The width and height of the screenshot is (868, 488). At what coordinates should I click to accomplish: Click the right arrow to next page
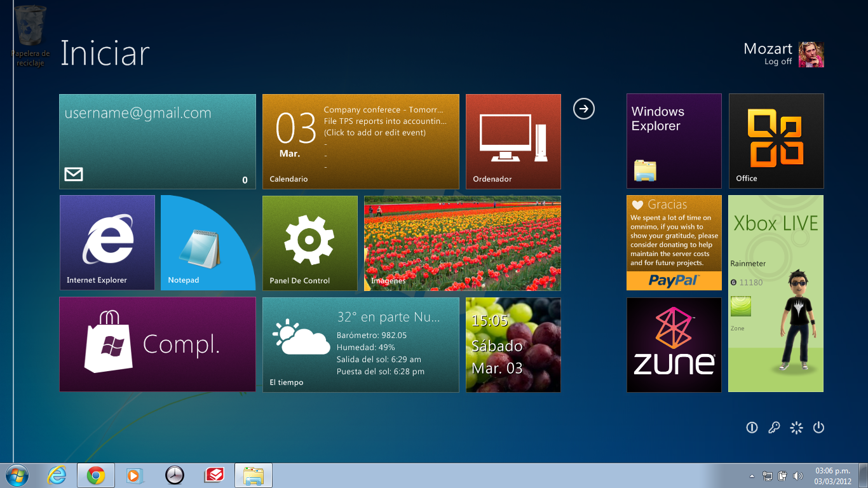(x=583, y=109)
